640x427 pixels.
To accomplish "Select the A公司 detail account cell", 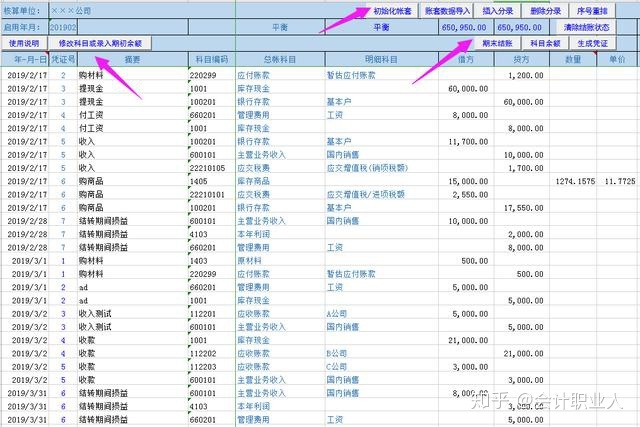I will (381, 314).
